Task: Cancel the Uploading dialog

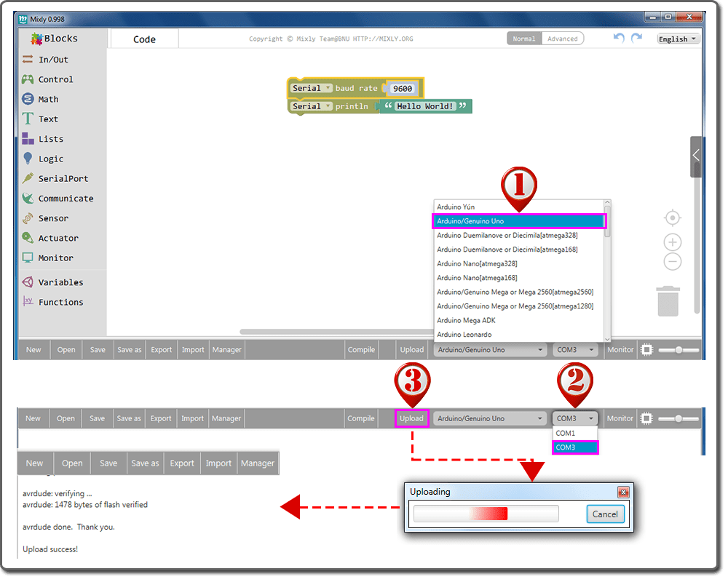Action: coord(605,514)
